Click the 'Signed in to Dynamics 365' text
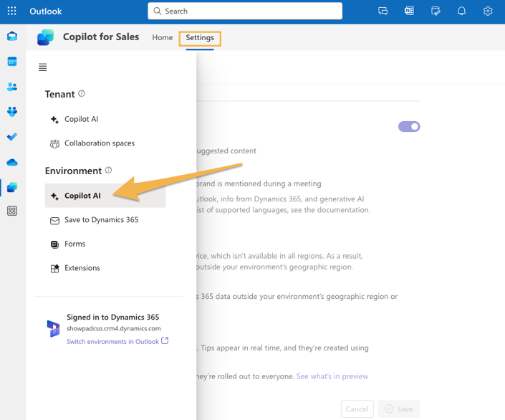 112,318
